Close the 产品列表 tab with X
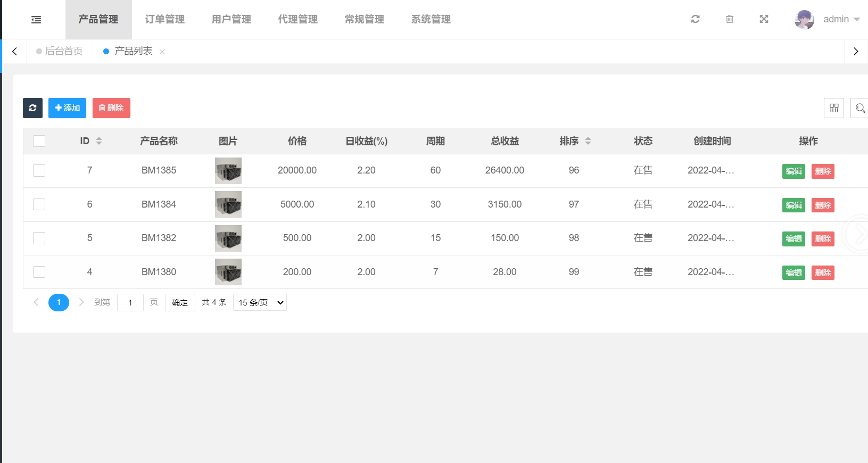 (162, 52)
